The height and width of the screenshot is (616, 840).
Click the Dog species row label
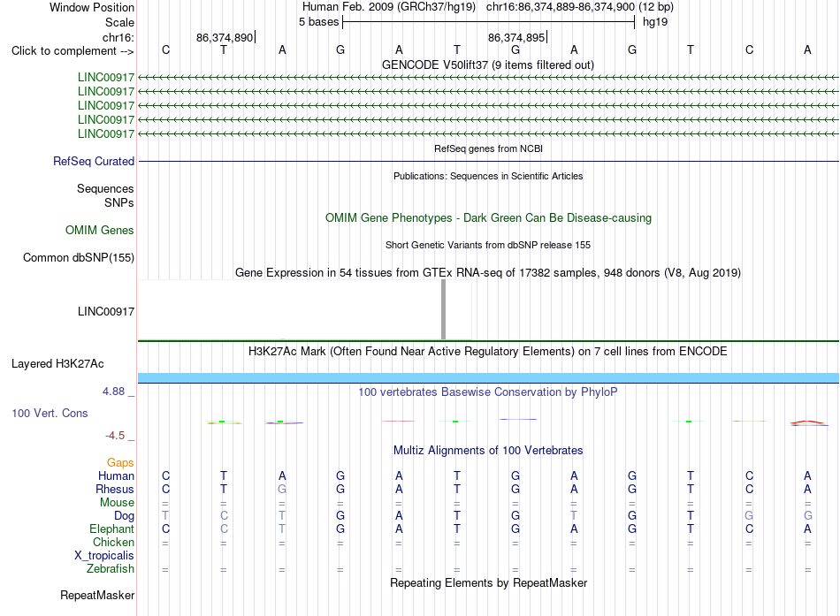pos(125,516)
